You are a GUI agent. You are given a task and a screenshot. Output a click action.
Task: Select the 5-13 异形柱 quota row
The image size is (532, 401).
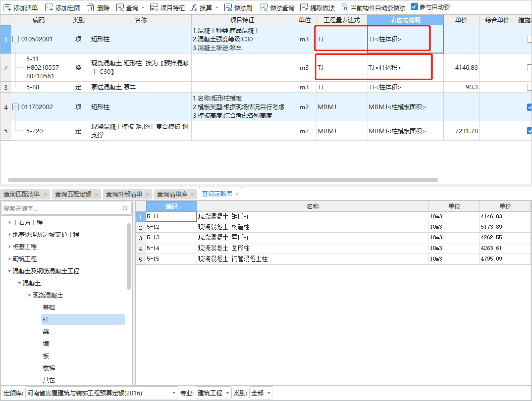[333, 238]
